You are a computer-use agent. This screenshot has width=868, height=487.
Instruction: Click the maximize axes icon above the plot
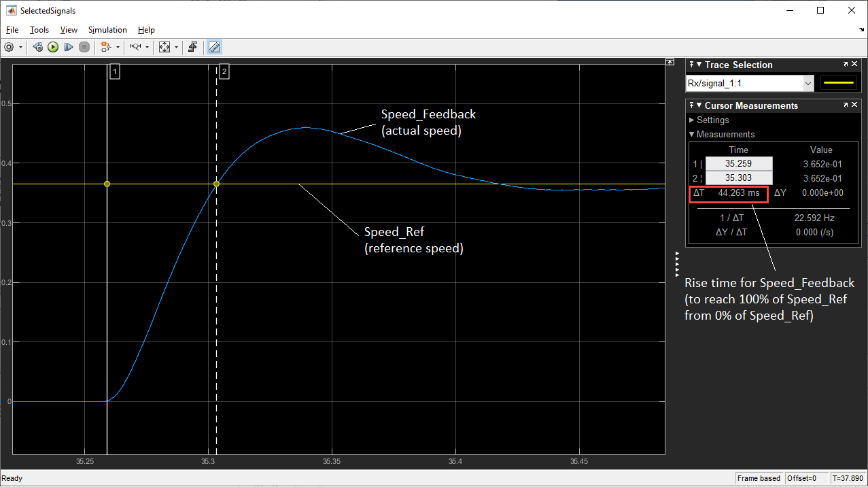pos(670,62)
